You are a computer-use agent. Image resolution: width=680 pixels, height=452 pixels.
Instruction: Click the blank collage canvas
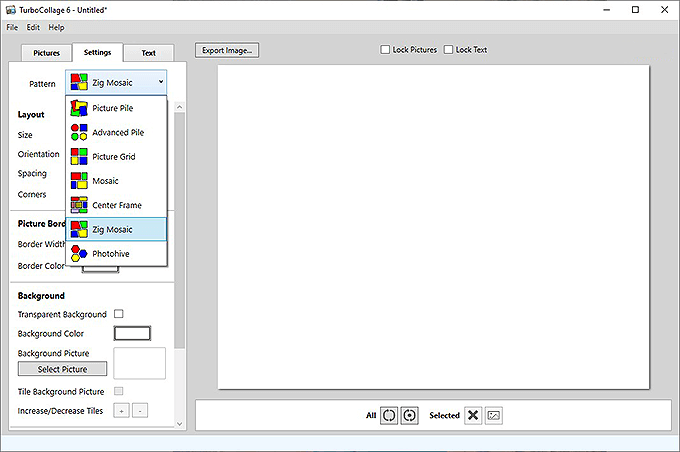pyautogui.click(x=433, y=227)
